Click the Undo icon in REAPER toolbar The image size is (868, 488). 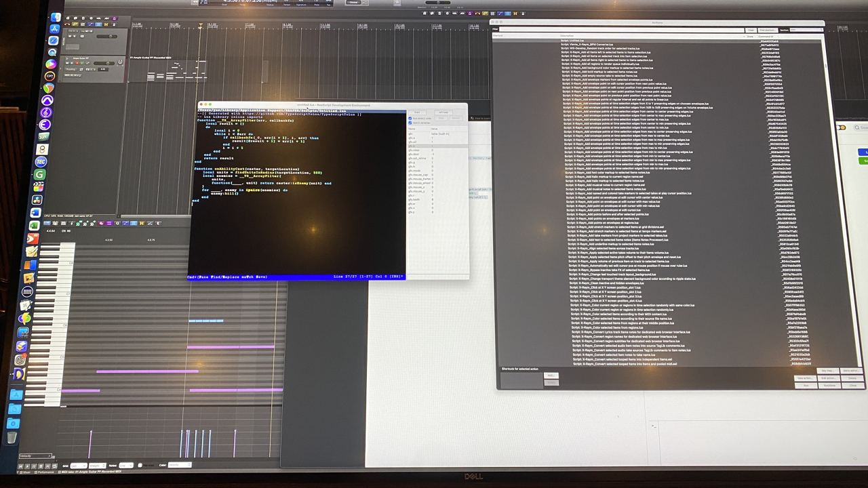pyautogui.click(x=98, y=18)
